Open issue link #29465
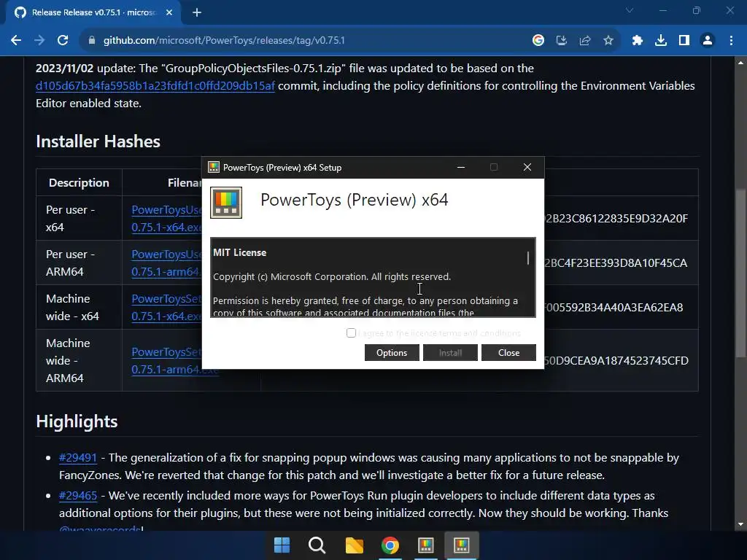 tap(77, 496)
